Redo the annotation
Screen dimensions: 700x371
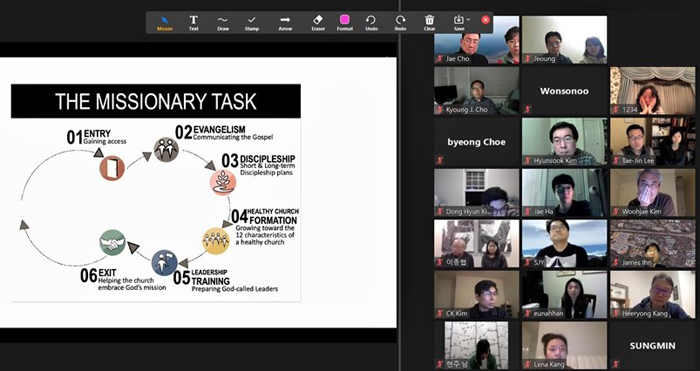(x=400, y=23)
